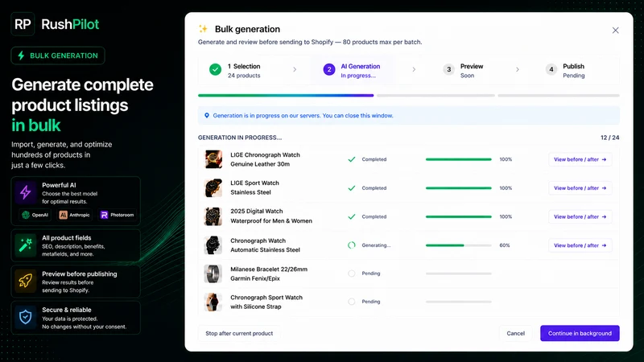Image resolution: width=644 pixels, height=362 pixels.
Task: Click the Anthropic logo chip
Action: click(74, 215)
